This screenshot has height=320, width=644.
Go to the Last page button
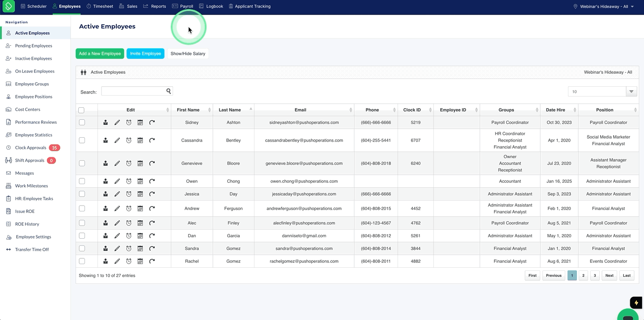[627, 276]
